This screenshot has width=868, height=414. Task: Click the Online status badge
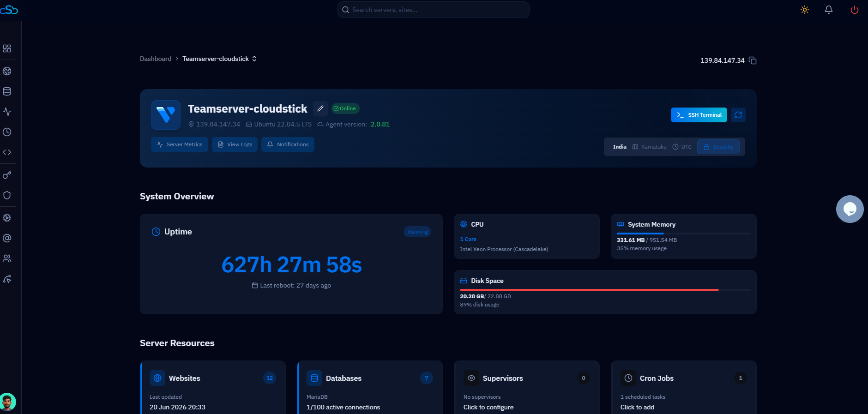point(345,108)
